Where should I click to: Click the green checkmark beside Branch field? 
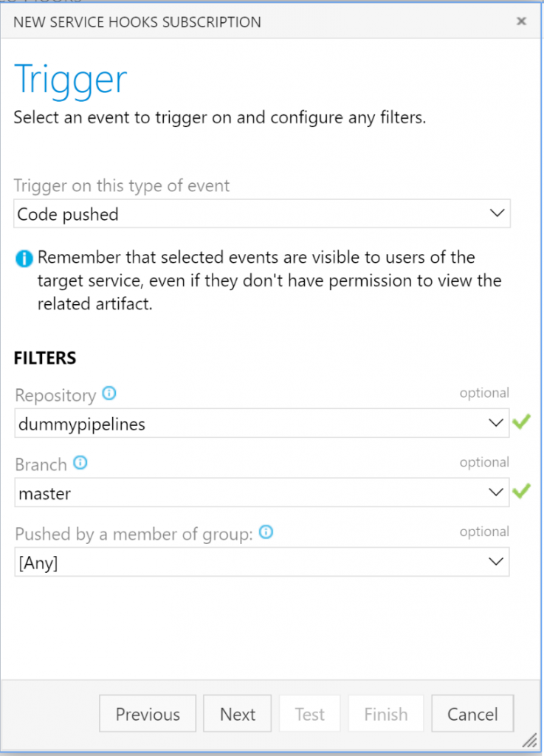pos(521,491)
